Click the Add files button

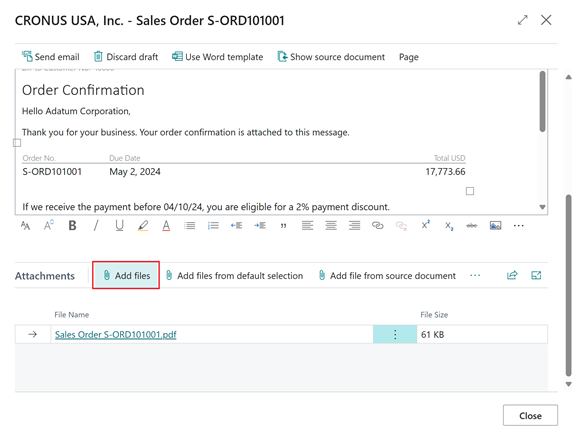pos(126,275)
